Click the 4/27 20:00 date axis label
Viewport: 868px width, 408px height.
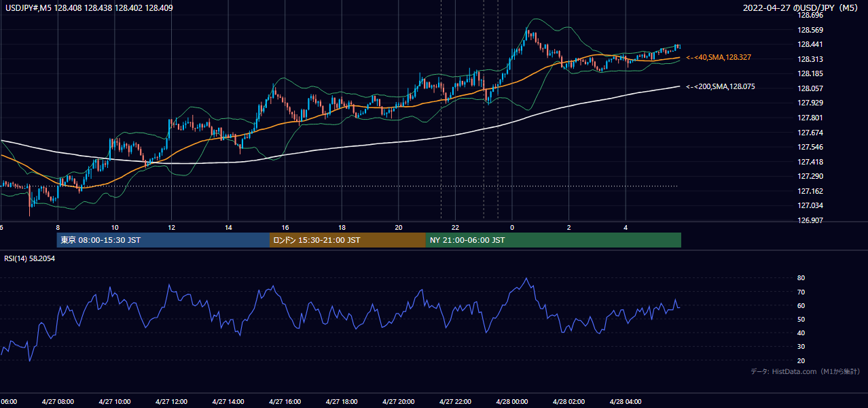[x=398, y=402]
